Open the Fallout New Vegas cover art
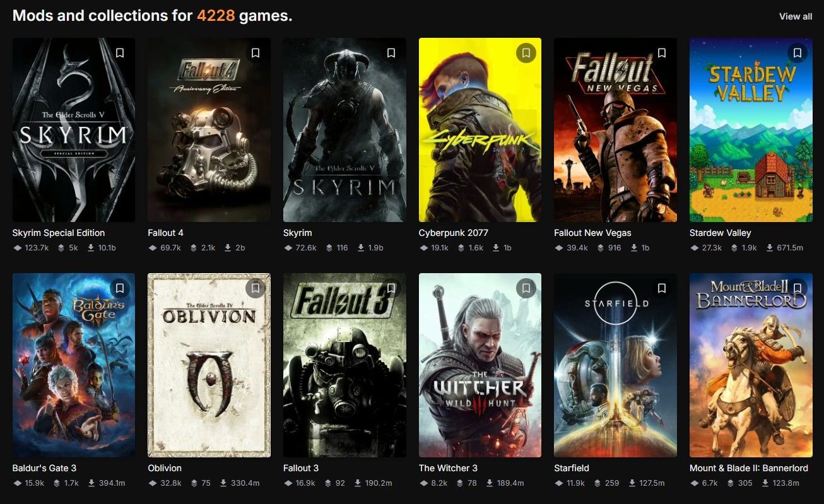824x504 pixels. 615,130
